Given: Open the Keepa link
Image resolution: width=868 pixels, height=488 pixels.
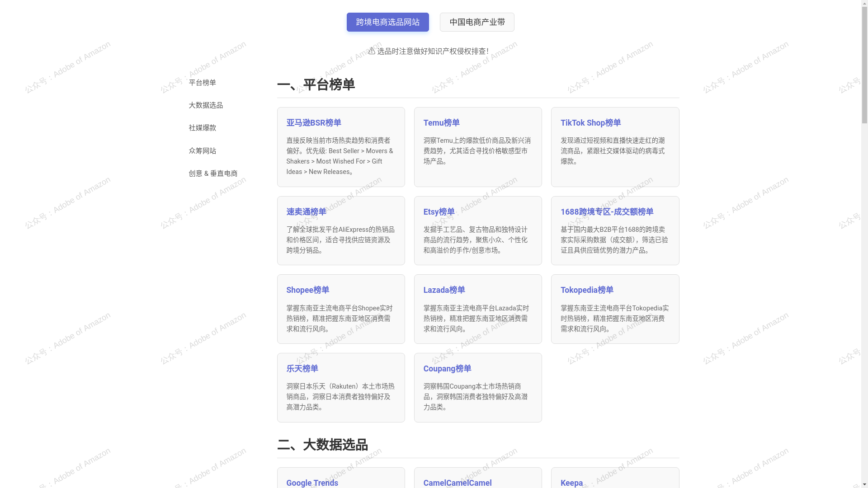Looking at the screenshot, I should 571,483.
